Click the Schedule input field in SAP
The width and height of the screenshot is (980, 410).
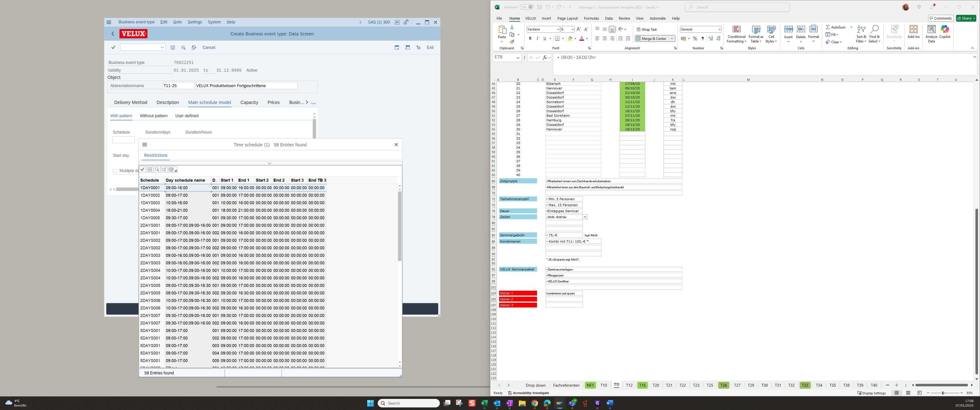(123, 140)
